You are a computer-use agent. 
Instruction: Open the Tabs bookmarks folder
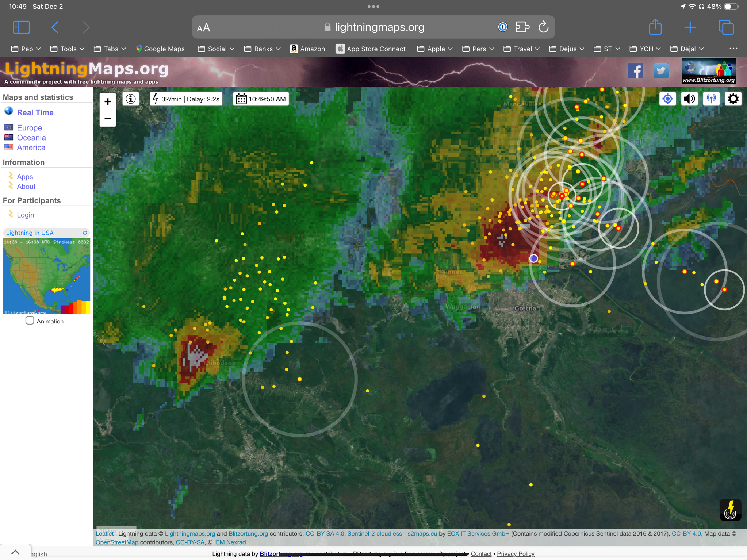click(110, 49)
